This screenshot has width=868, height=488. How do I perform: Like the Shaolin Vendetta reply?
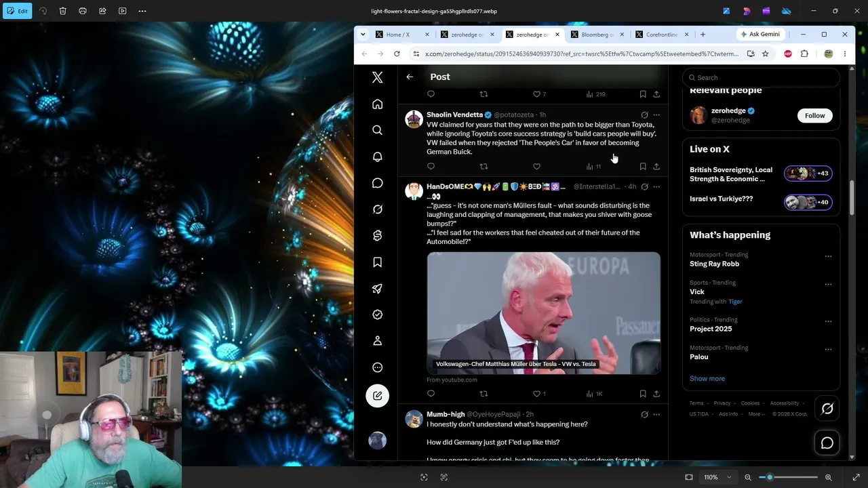pos(536,167)
